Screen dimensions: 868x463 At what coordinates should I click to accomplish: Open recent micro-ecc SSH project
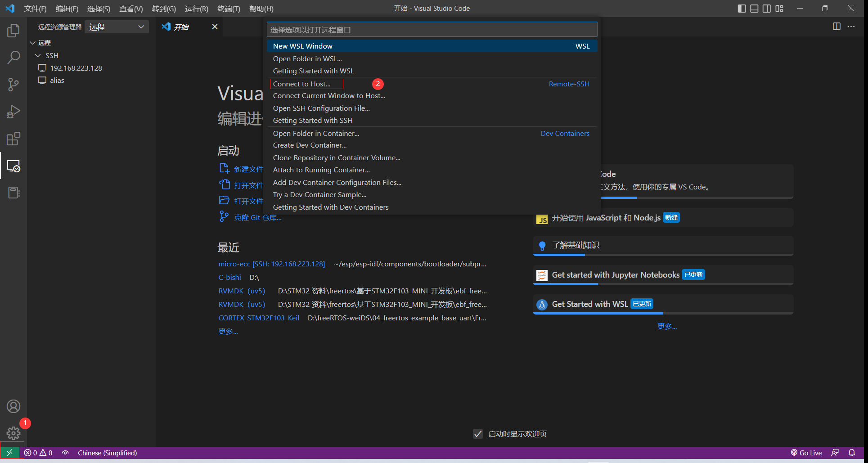(271, 264)
